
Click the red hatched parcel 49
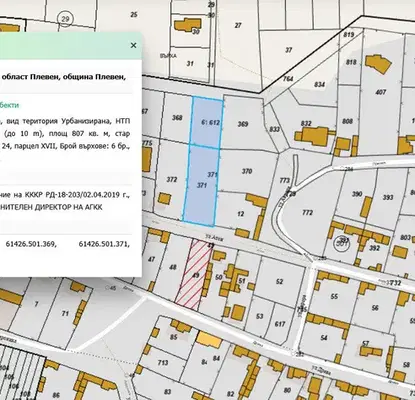point(195,273)
